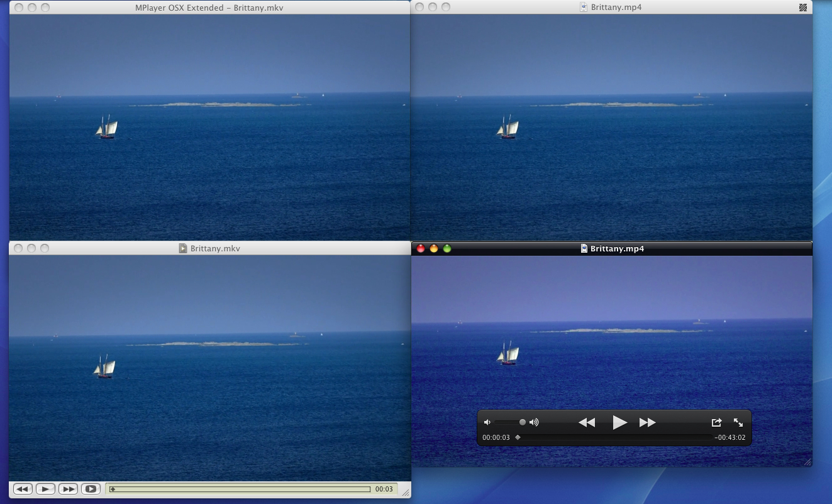This screenshot has width=832, height=504.
Task: Rewind the Brittany.mkv video in the bottom-left window
Action: [23, 489]
